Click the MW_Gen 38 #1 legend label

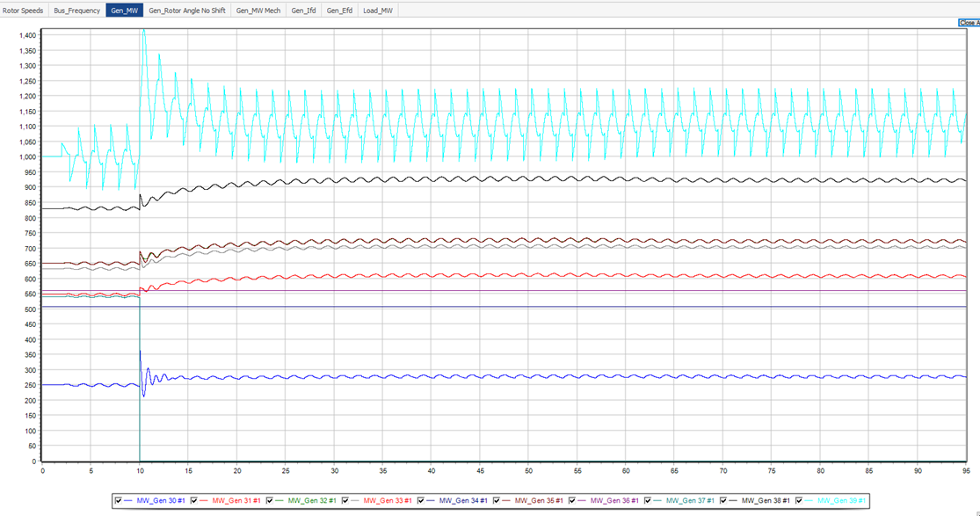click(x=766, y=500)
